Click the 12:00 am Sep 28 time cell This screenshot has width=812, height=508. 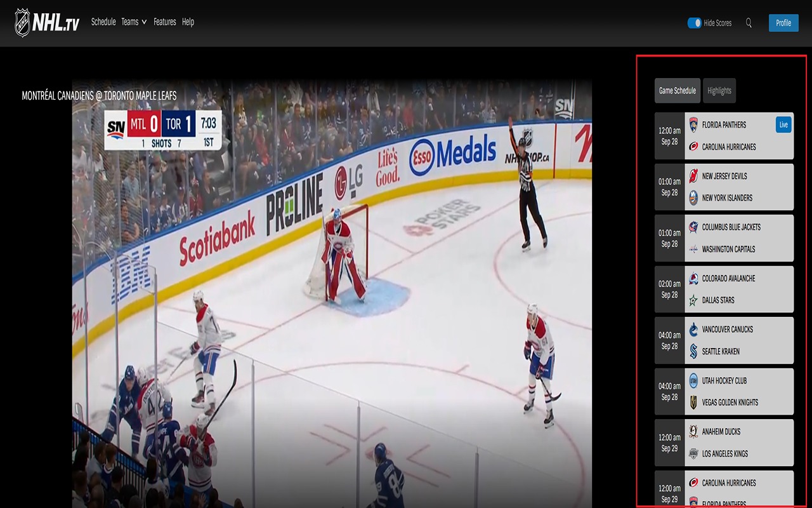pyautogui.click(x=670, y=136)
